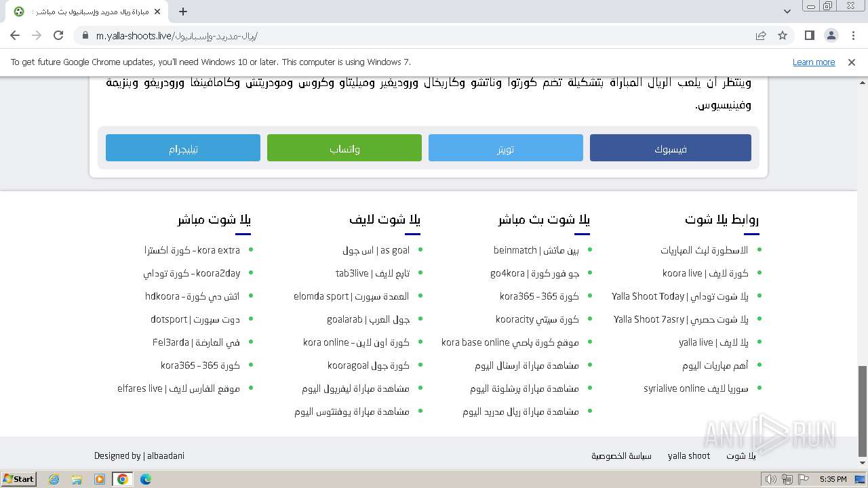Open footer yalla shoot link
The width and height of the screenshot is (868, 488).
pos(688,456)
